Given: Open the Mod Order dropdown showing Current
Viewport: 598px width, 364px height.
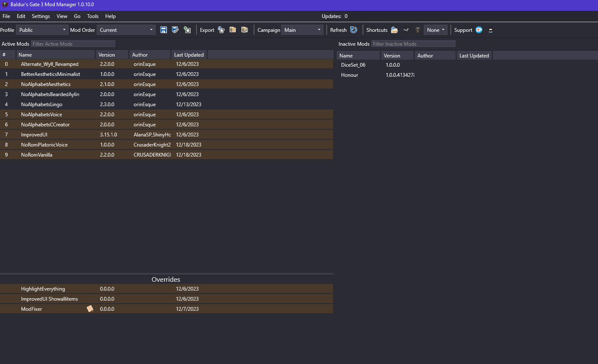Looking at the screenshot, I should pos(126,30).
